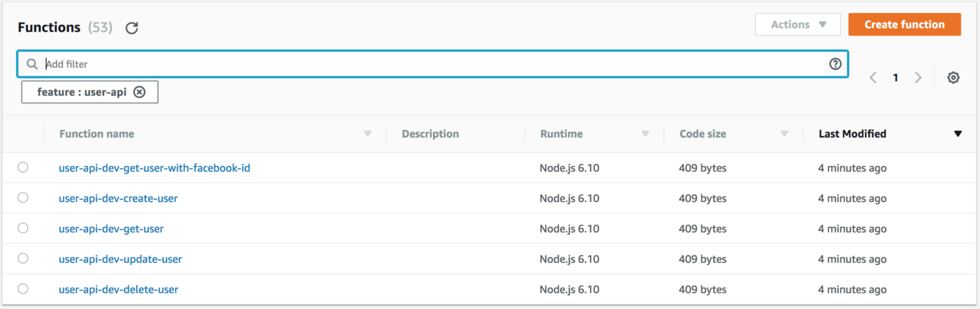Click the search magnifier icon
This screenshot has height=309, width=980.
click(32, 64)
